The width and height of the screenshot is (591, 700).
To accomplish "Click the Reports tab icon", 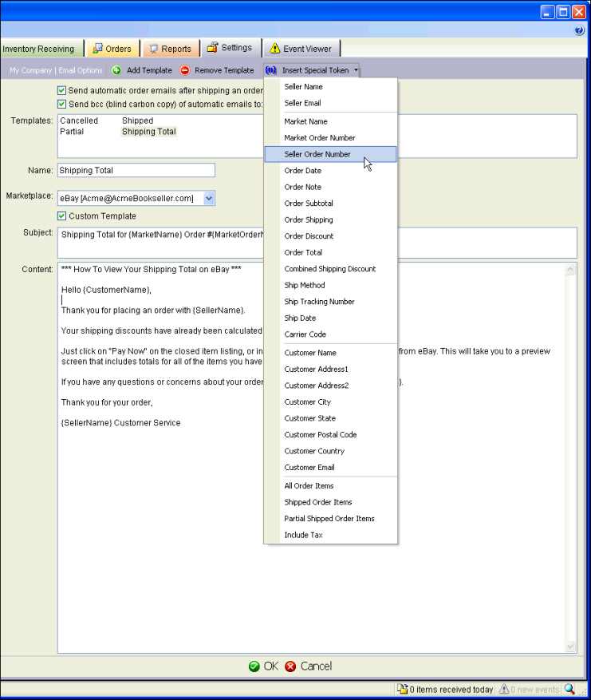I will 153,49.
